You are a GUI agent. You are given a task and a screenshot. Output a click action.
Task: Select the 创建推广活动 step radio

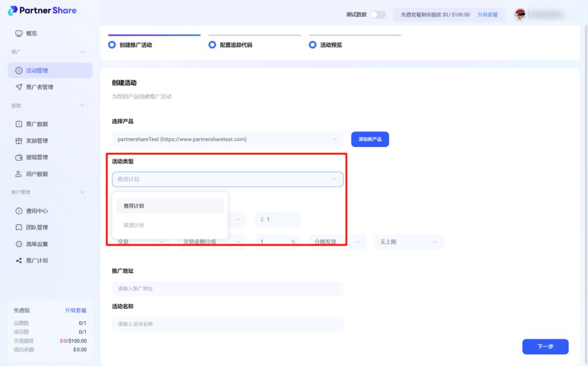112,45
